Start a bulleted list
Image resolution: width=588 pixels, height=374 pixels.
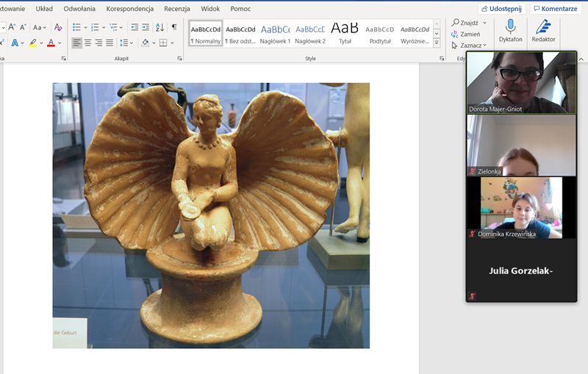click(x=76, y=27)
